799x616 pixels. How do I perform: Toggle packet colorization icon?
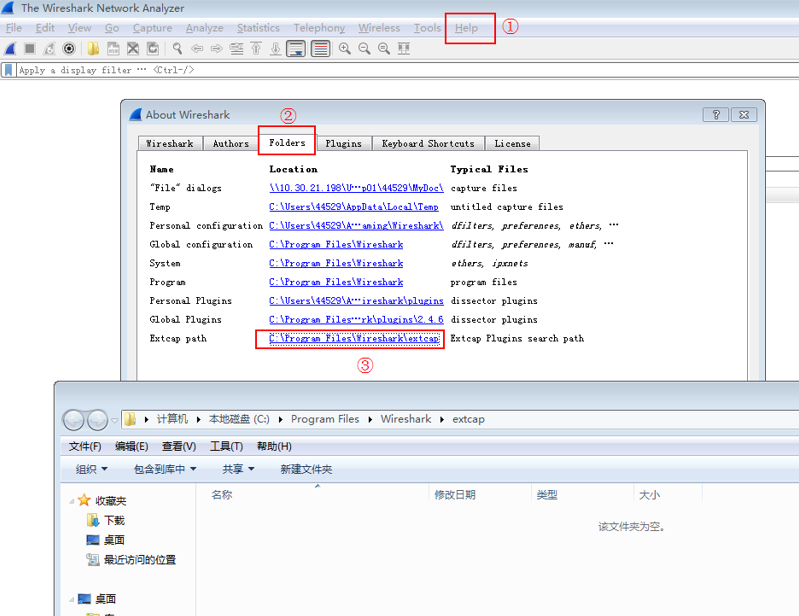[321, 49]
